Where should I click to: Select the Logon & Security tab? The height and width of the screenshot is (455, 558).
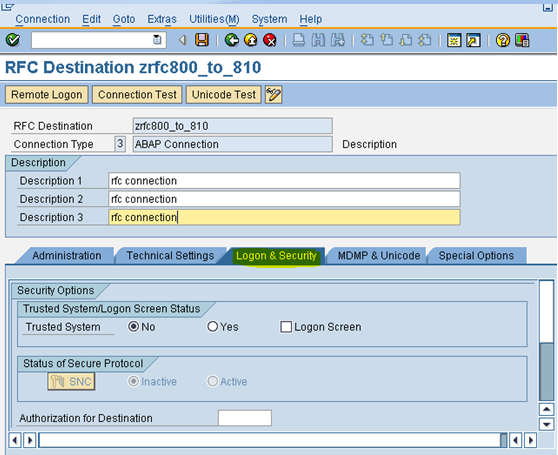point(276,255)
